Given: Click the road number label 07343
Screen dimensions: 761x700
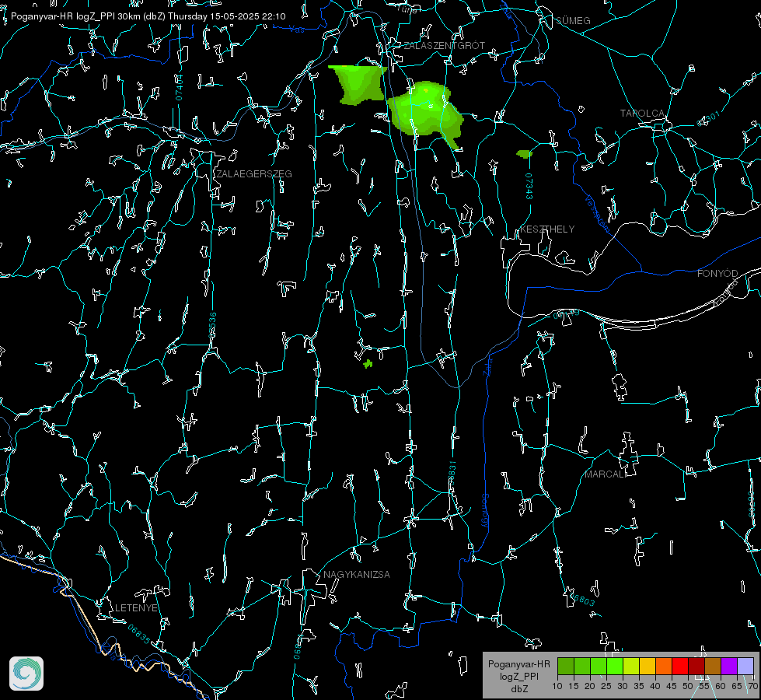Looking at the screenshot, I should (x=529, y=187).
